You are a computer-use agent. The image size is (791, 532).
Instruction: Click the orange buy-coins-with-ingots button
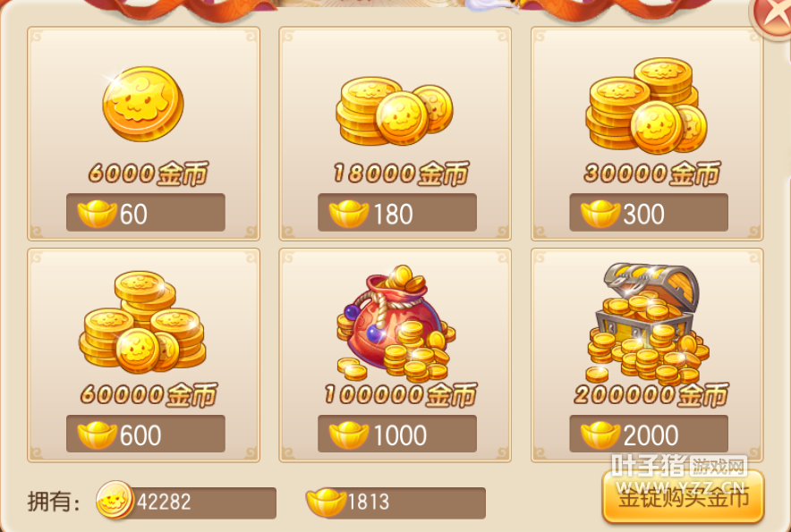point(683,497)
